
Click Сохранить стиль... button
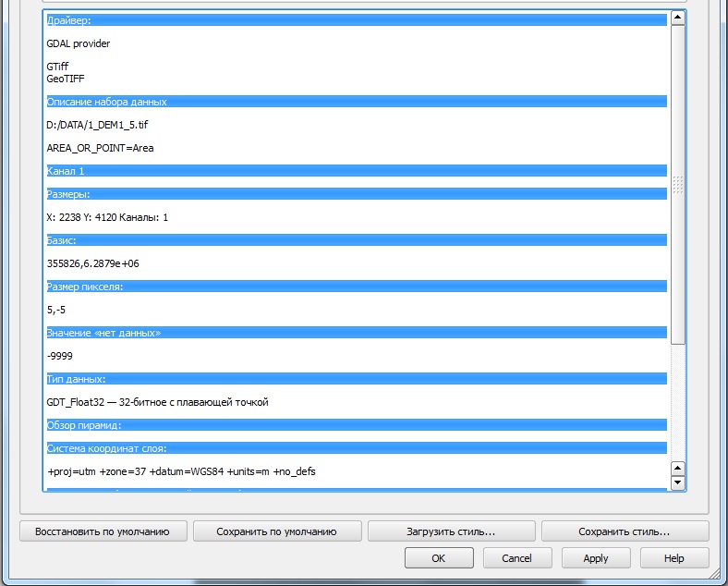pyautogui.click(x=625, y=531)
